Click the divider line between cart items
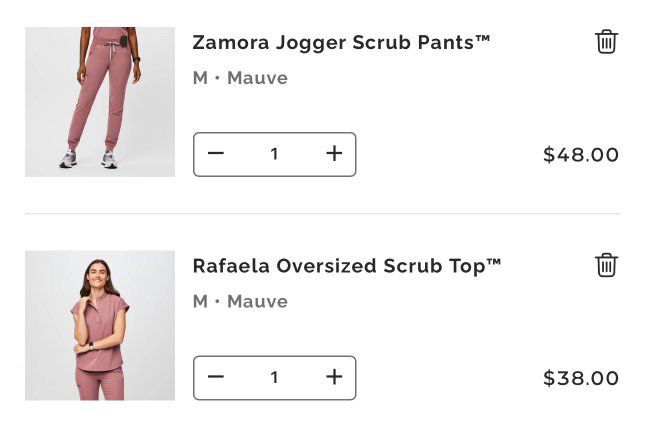645x437 pixels. click(322, 213)
